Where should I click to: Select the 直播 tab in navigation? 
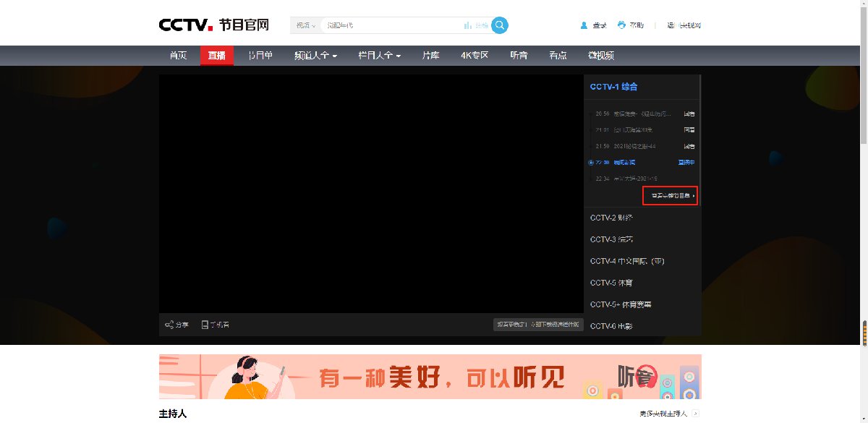click(x=216, y=56)
